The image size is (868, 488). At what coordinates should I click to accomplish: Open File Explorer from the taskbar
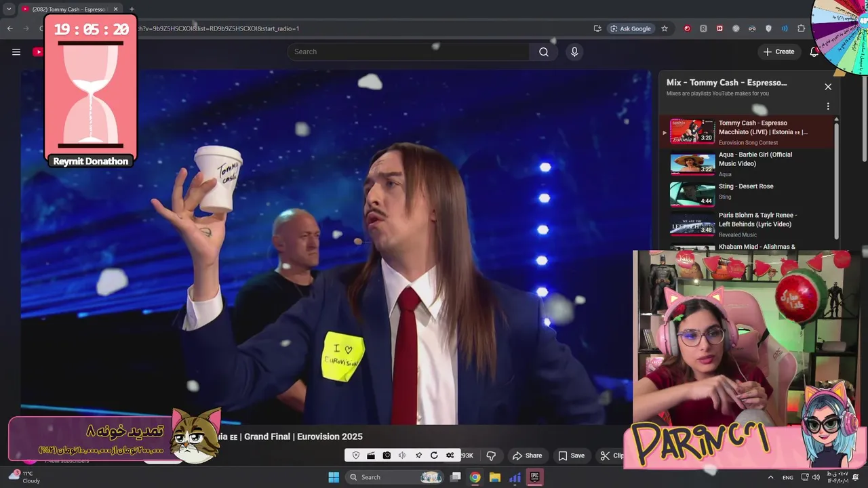click(x=495, y=477)
